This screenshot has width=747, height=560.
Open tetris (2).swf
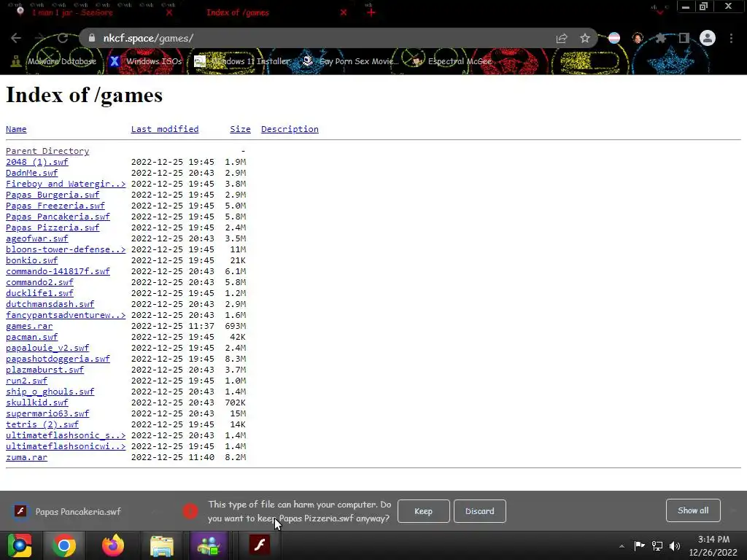click(x=42, y=425)
